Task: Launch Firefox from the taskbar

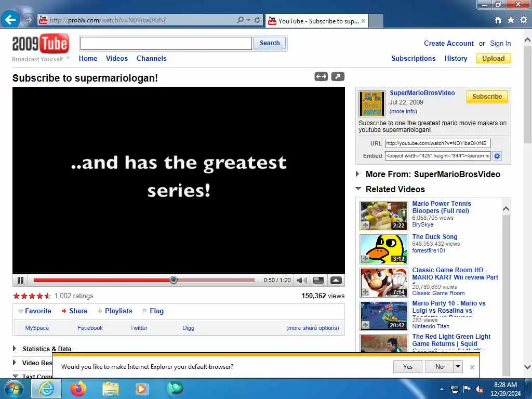Action: 78,389
